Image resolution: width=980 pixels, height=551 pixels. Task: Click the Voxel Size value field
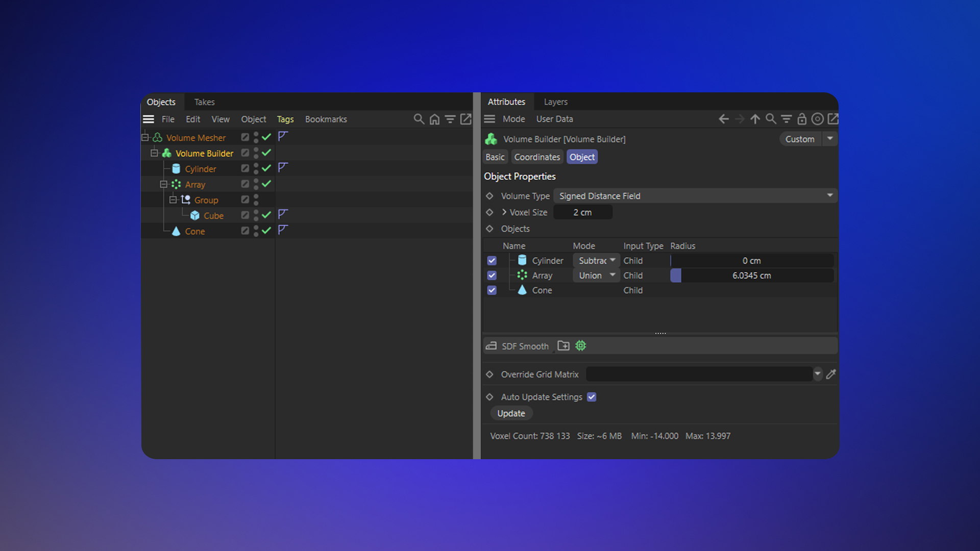583,212
